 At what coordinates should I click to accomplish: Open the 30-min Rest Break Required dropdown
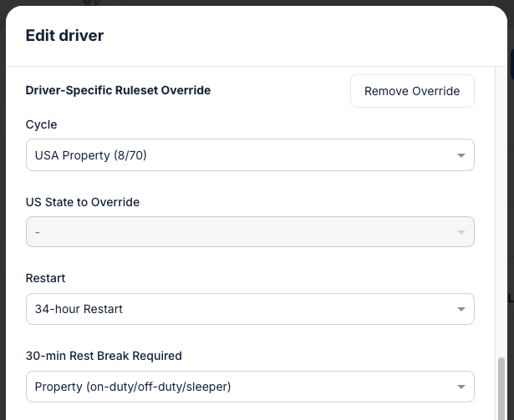250,387
